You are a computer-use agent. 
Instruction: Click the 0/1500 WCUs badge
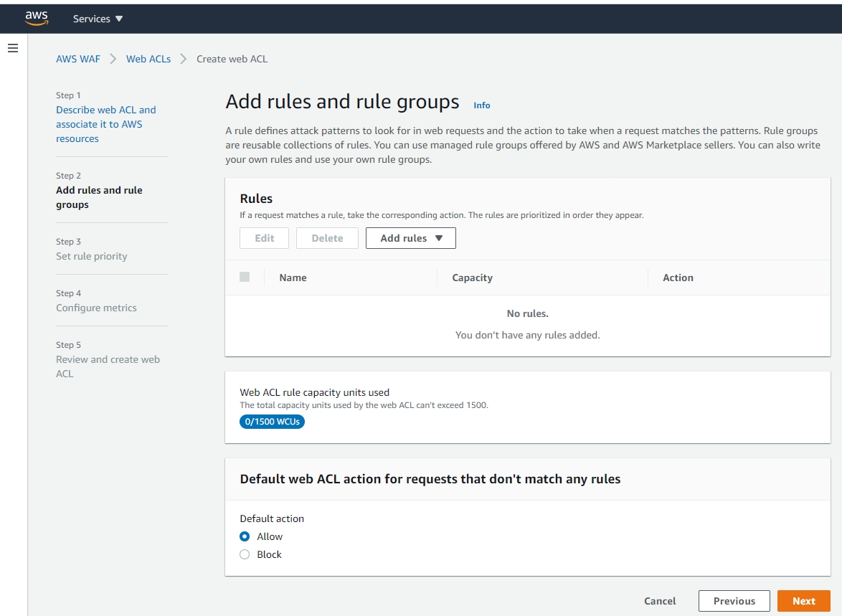[273, 422]
